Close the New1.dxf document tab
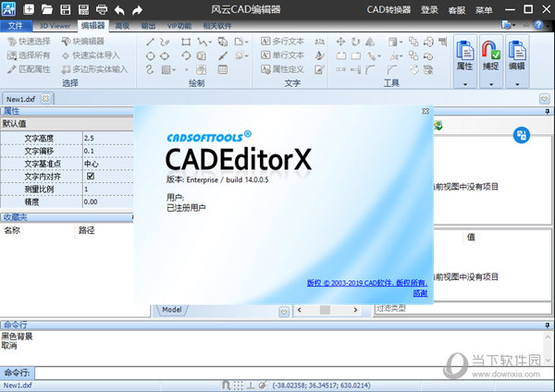The image size is (555, 392). (x=45, y=99)
